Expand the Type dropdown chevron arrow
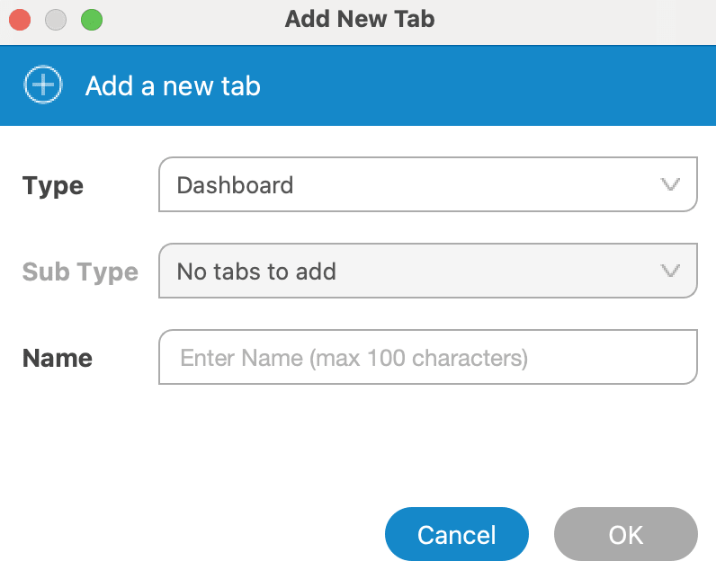Viewport: 716px width, 588px height. click(670, 184)
